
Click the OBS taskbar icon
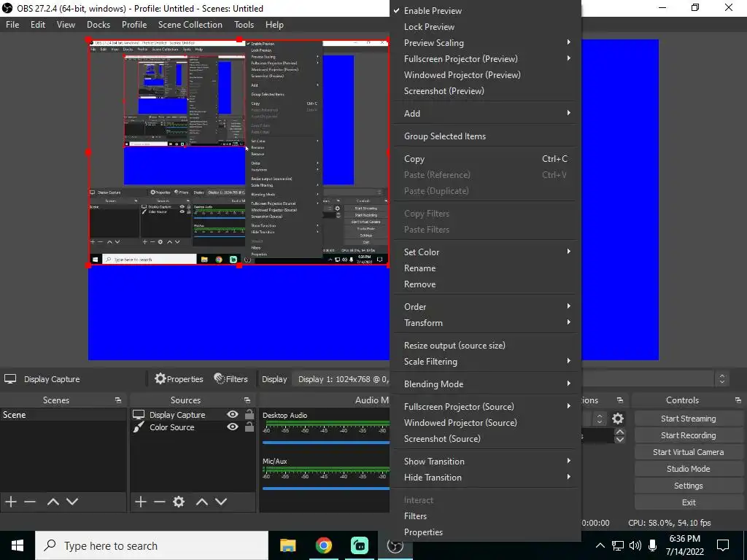395,545
